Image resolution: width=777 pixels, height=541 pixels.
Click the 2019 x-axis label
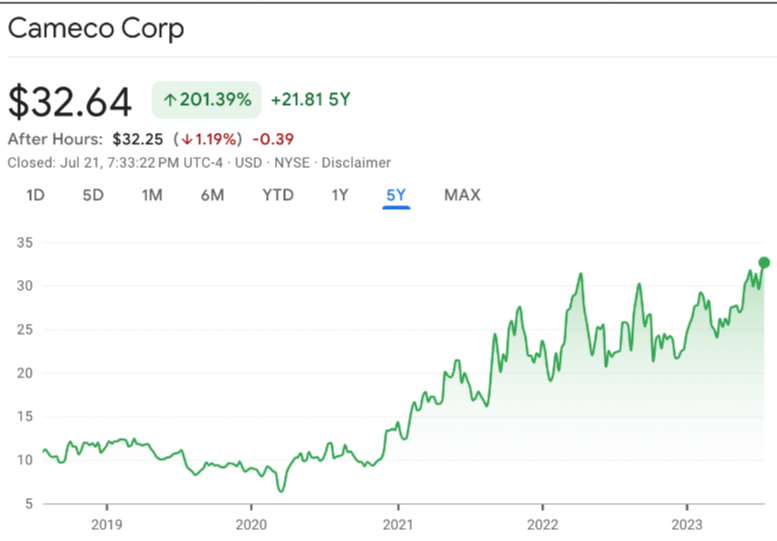(x=107, y=525)
